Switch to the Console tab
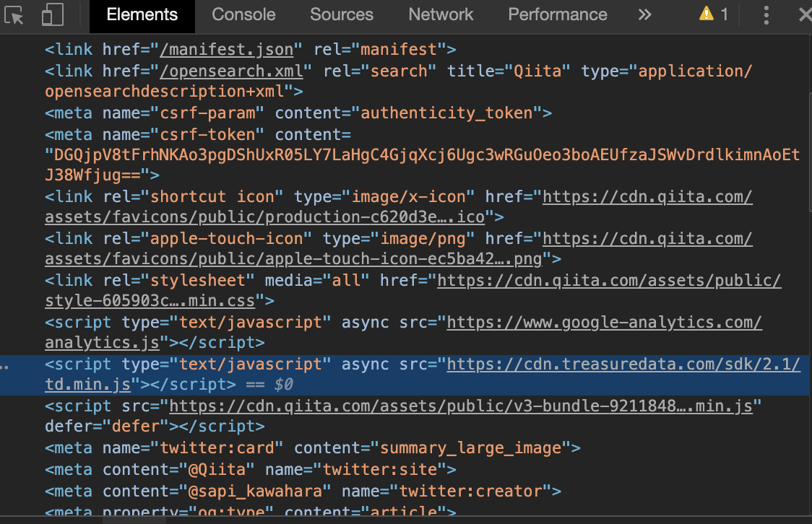812x524 pixels. tap(243, 14)
